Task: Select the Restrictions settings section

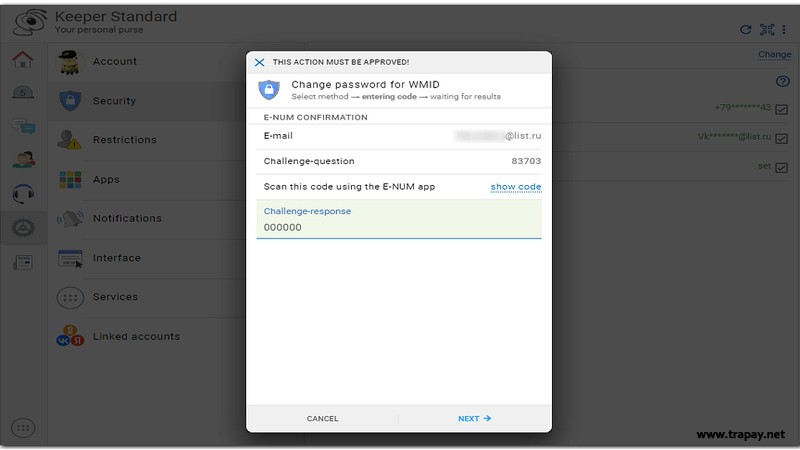Action: tap(124, 140)
